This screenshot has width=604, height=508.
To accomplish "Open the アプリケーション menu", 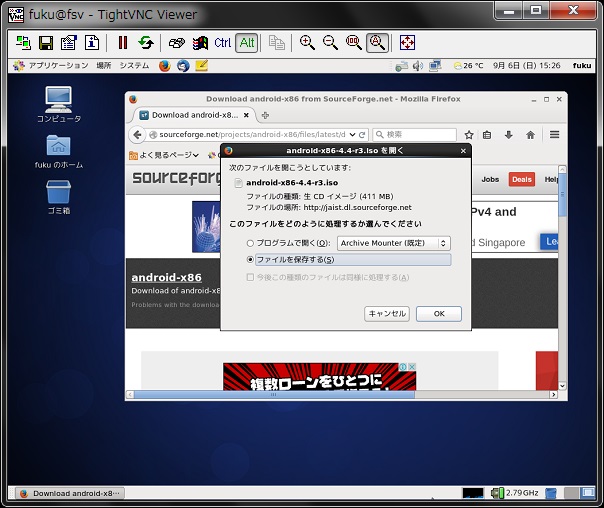I will 51,65.
